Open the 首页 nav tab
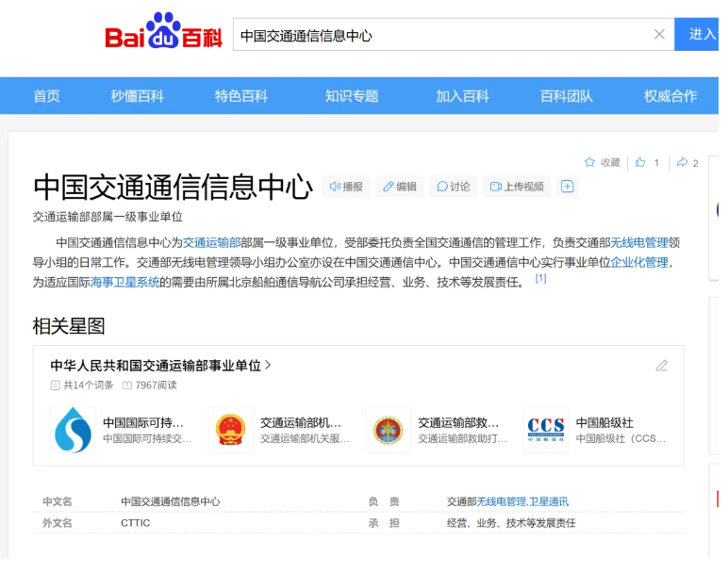 tap(47, 96)
